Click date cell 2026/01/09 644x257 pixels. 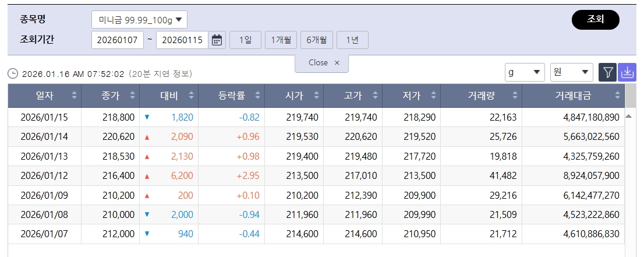point(44,195)
